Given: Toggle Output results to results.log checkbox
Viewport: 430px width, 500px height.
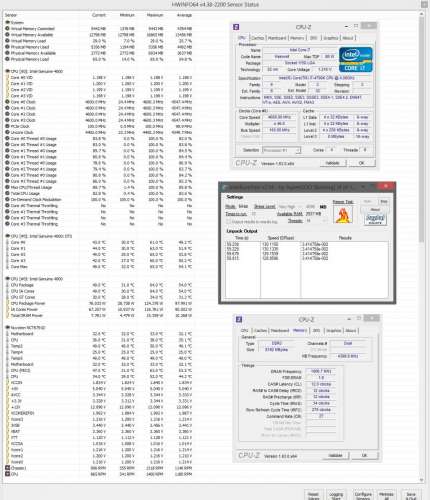Looking at the screenshot, I should (x=228, y=221).
